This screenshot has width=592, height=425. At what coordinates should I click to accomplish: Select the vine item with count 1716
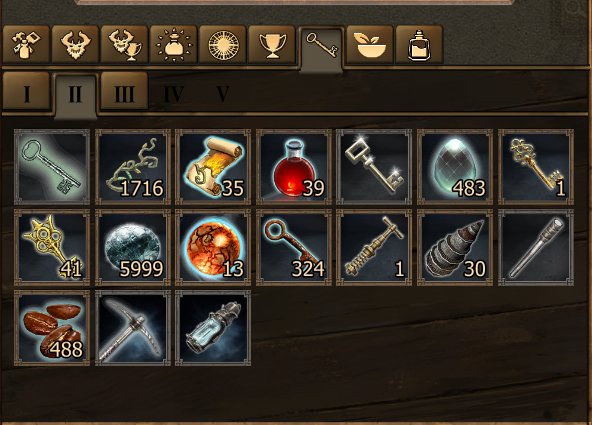133,167
